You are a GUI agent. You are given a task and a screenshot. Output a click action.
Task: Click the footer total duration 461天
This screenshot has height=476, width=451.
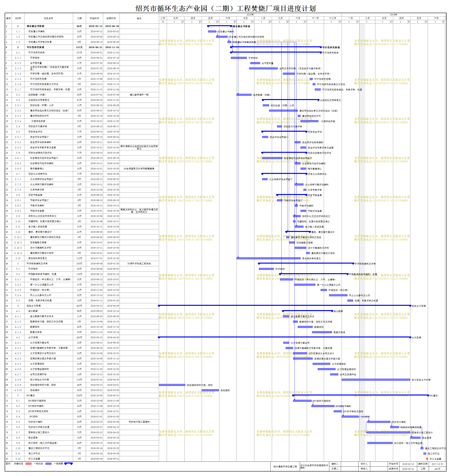tap(437, 469)
